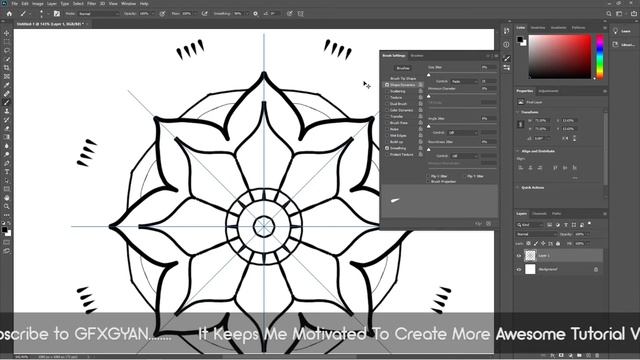Hide the Background layer eye icon
Viewport: 640px width, 360px height.
point(519,269)
